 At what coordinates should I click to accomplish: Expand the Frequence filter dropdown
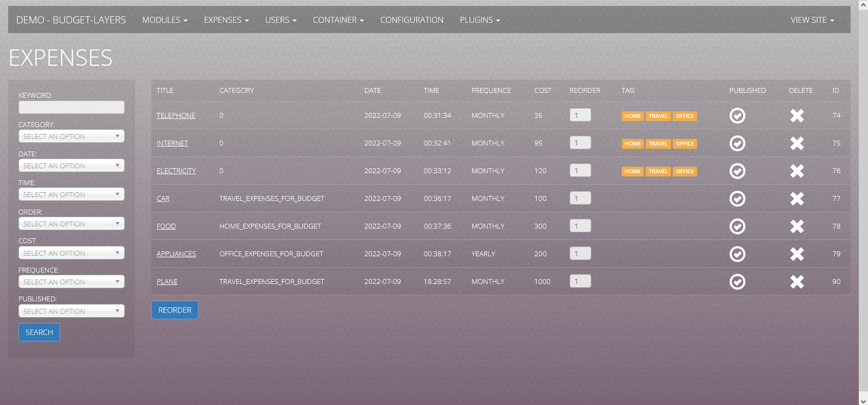click(x=71, y=282)
